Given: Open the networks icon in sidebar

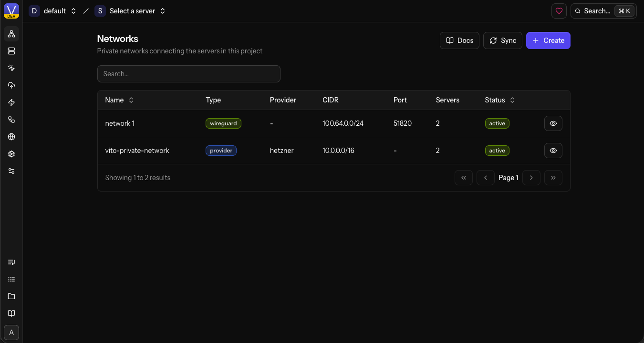Looking at the screenshot, I should [x=11, y=34].
